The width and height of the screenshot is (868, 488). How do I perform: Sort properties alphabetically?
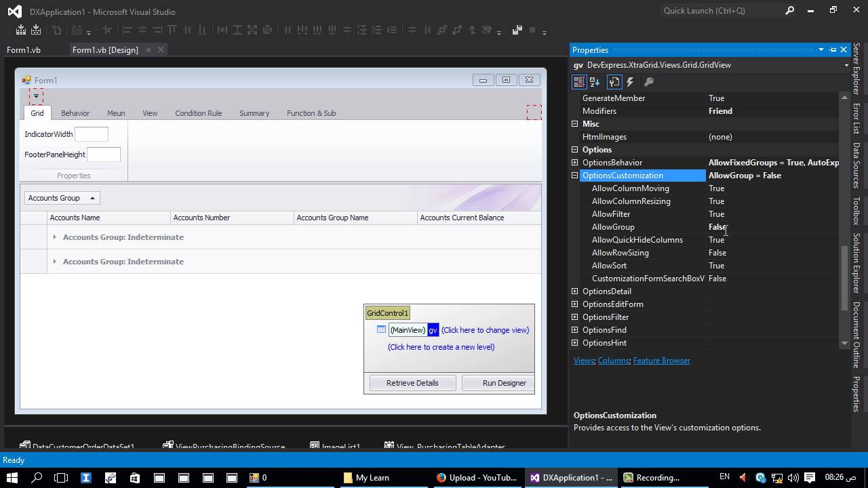595,82
